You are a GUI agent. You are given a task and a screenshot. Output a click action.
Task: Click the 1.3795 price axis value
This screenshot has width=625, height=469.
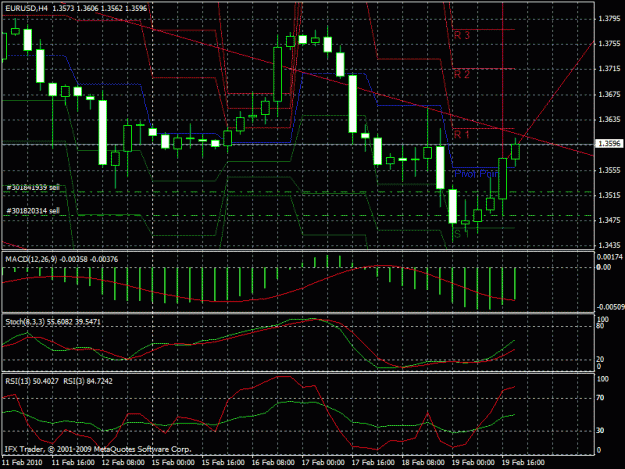tap(609, 18)
